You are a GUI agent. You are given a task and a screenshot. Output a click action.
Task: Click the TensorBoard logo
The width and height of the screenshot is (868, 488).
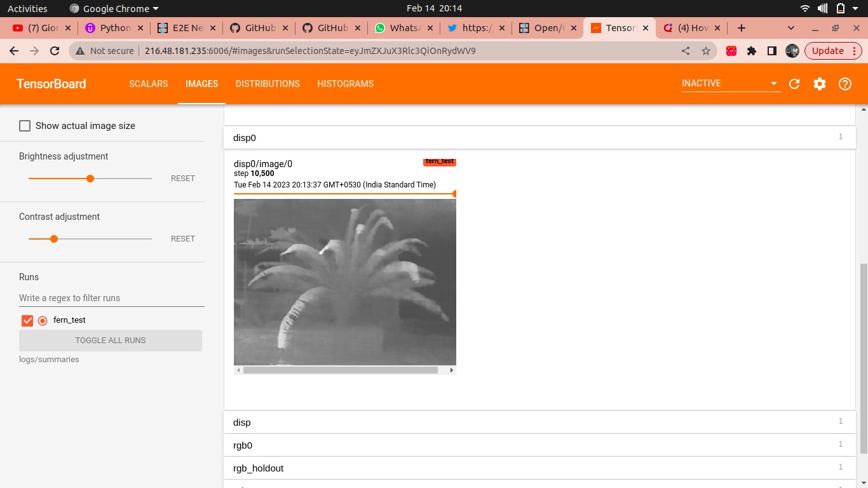[50, 83]
